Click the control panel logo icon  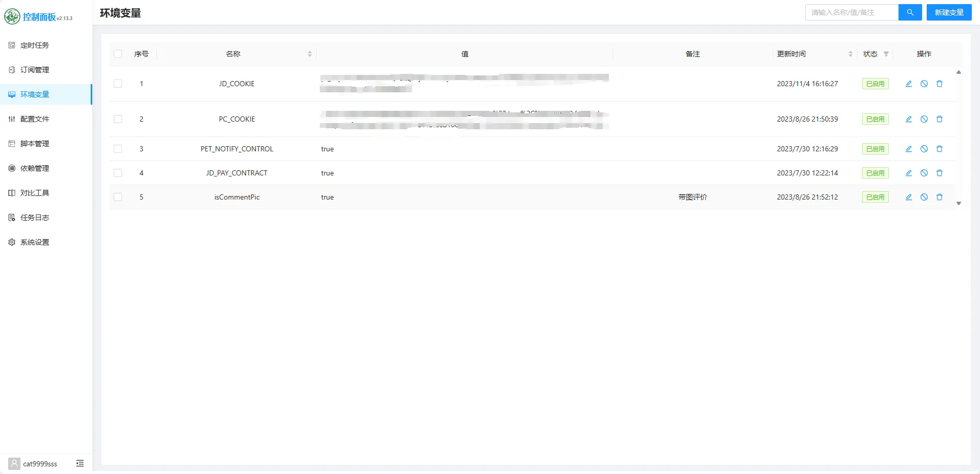coord(12,16)
